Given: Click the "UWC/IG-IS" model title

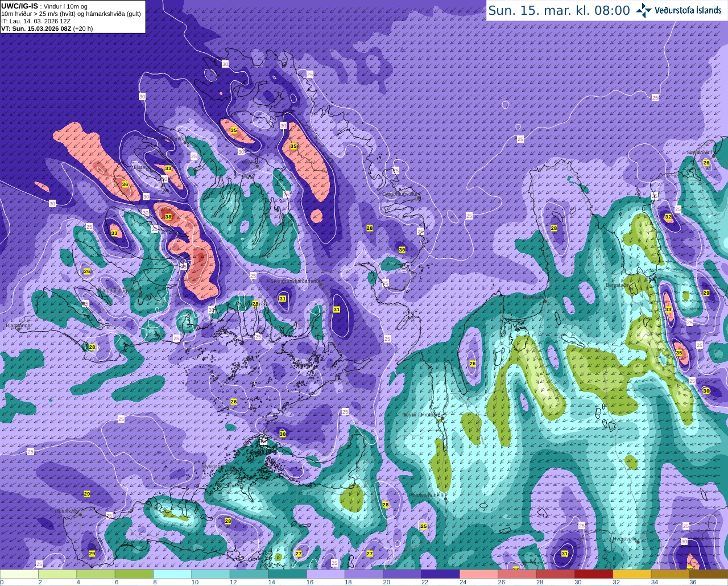Looking at the screenshot, I should coord(19,6).
